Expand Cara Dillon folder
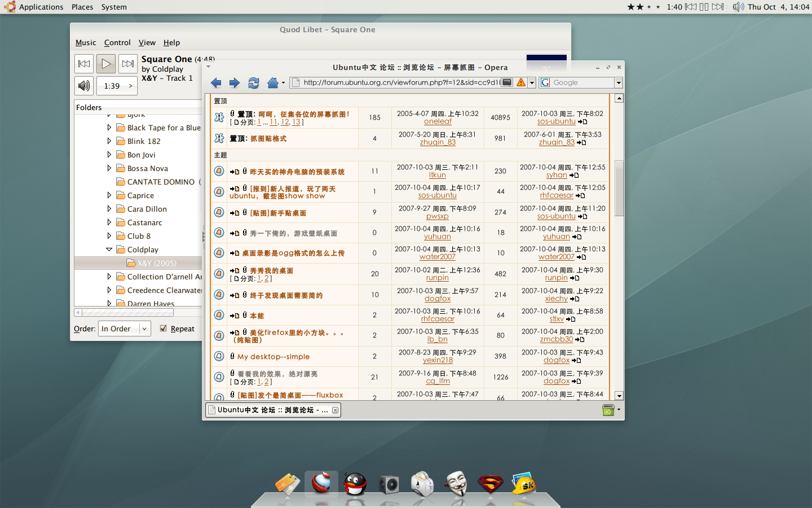 pyautogui.click(x=109, y=209)
